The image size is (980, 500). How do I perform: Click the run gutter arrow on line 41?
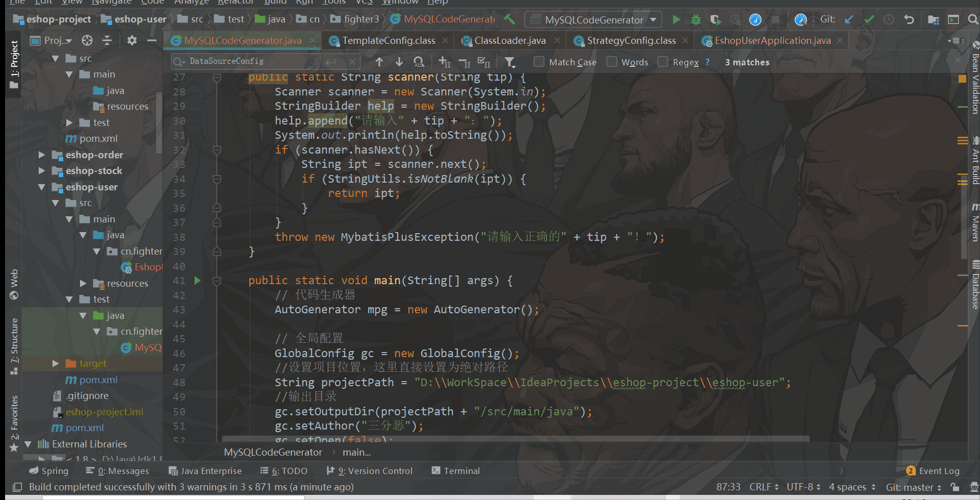pyautogui.click(x=197, y=280)
